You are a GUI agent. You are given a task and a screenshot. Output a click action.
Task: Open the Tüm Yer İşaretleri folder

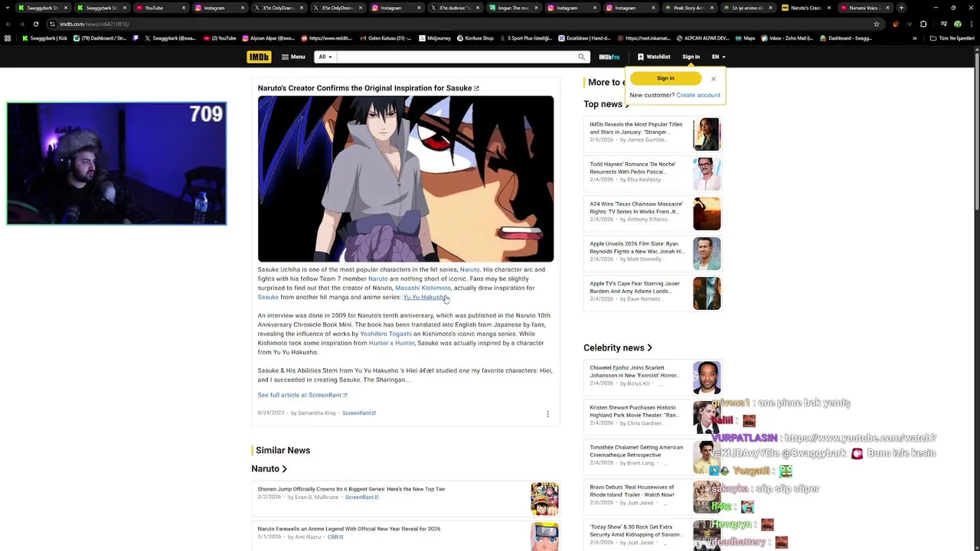[x=952, y=38]
